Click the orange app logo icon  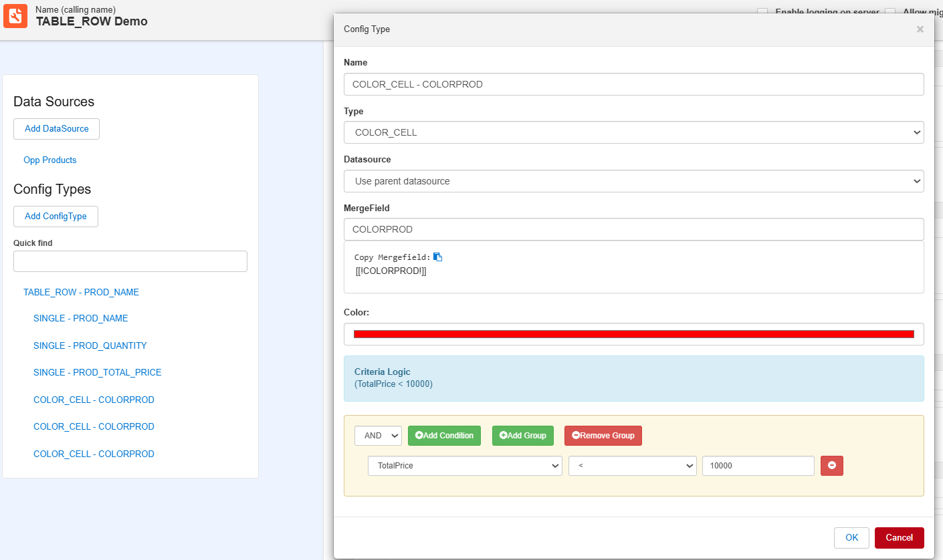point(15,15)
